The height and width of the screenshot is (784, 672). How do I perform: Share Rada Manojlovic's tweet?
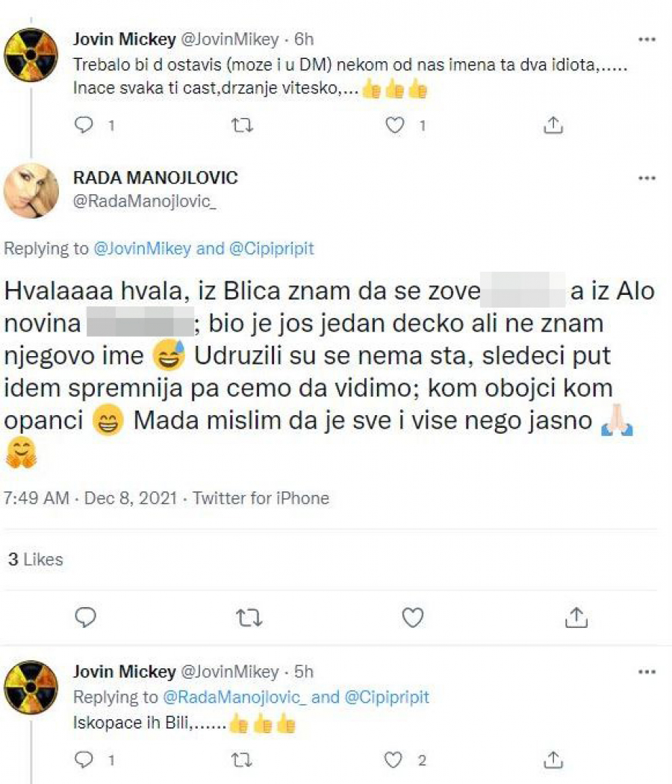(575, 617)
